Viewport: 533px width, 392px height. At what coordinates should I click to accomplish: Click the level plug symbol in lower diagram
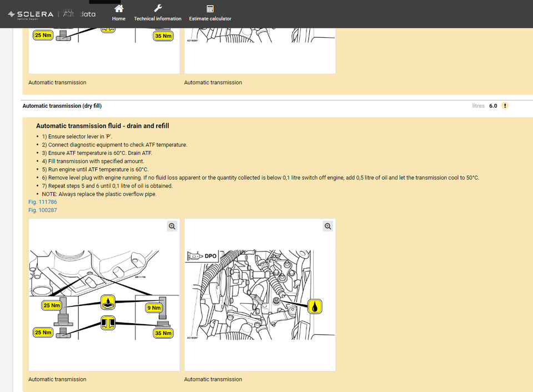tap(108, 323)
